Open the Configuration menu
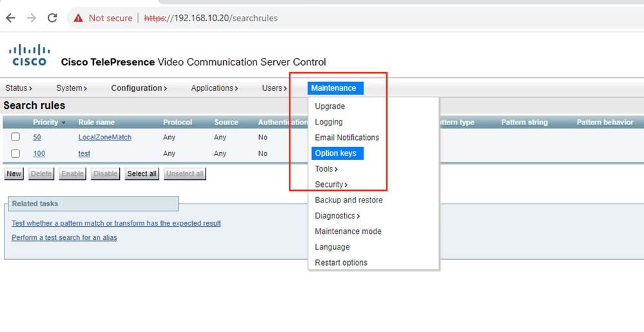Viewport: 644px width, 332px height. [139, 88]
